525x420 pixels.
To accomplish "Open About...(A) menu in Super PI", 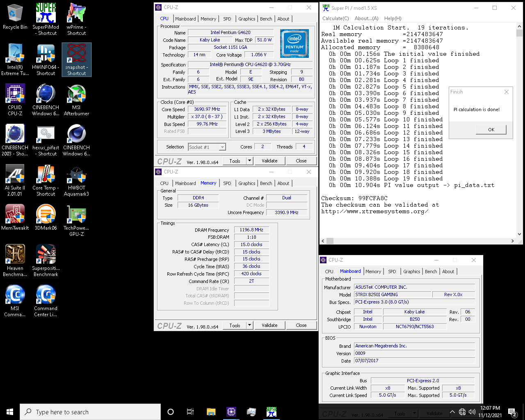I will coord(366,18).
